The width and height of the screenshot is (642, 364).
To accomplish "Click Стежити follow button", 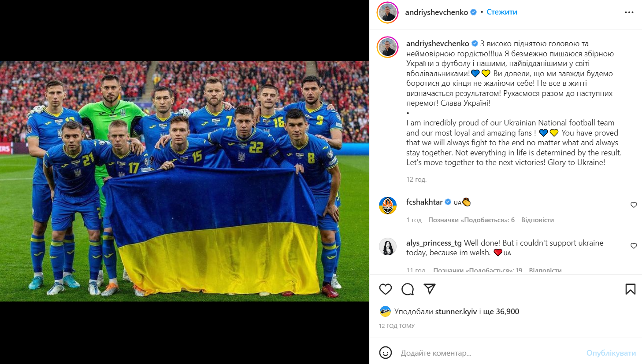I will coord(502,12).
